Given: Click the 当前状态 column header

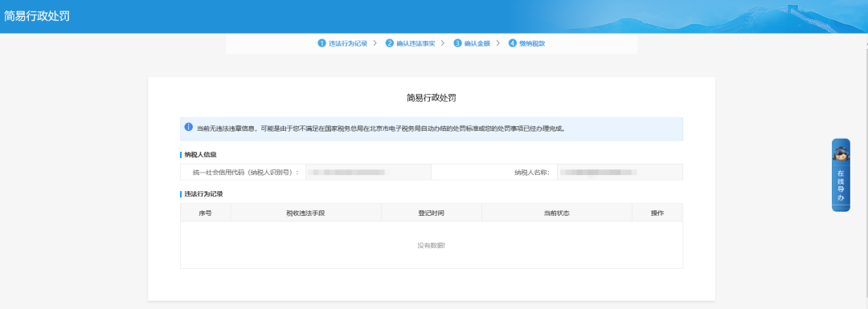Looking at the screenshot, I should point(557,213).
